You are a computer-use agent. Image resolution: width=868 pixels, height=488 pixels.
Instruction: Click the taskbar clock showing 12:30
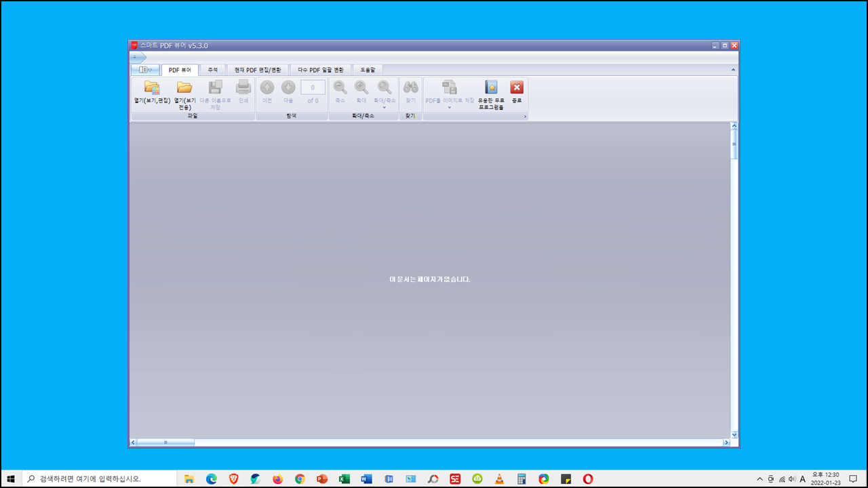[x=825, y=479]
